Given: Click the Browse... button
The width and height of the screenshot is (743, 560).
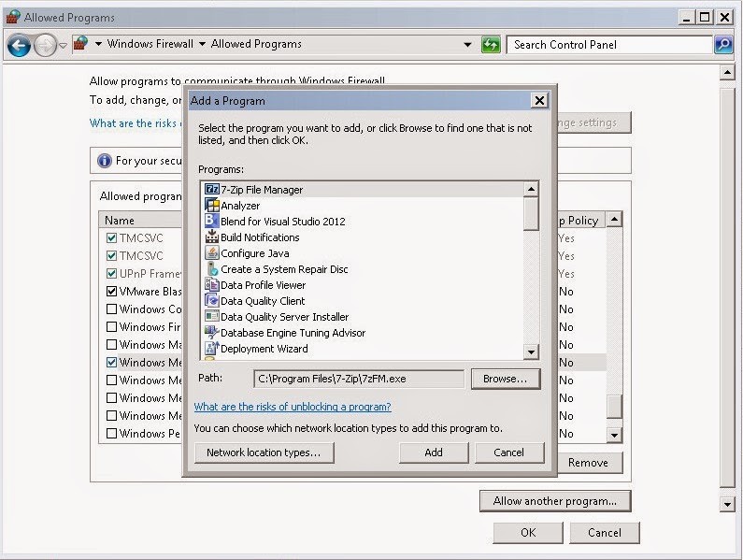Looking at the screenshot, I should point(505,379).
